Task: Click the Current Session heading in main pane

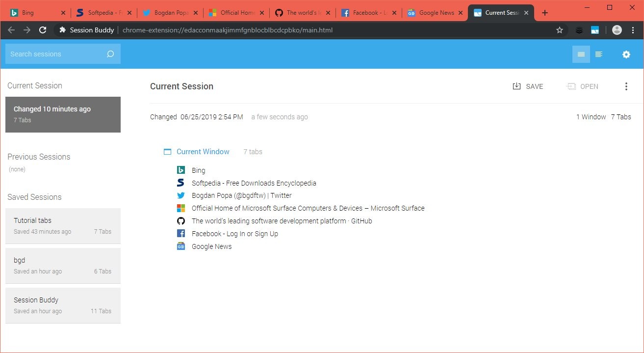Action: point(181,86)
